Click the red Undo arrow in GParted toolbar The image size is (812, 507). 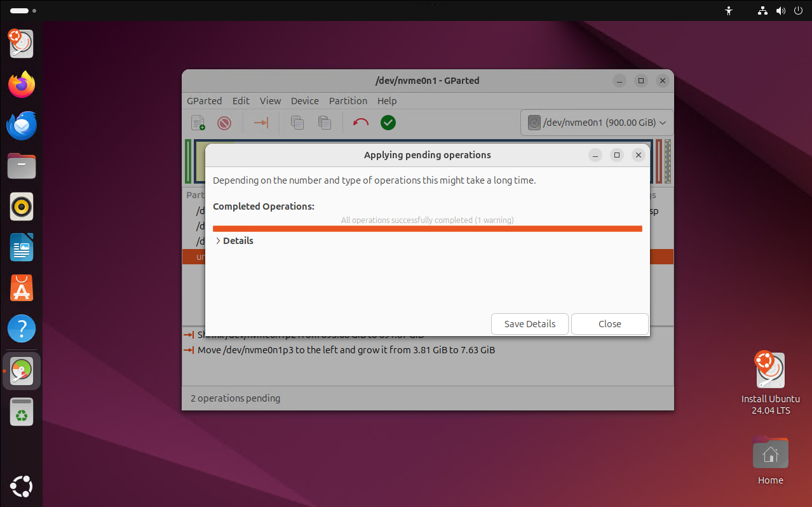361,123
